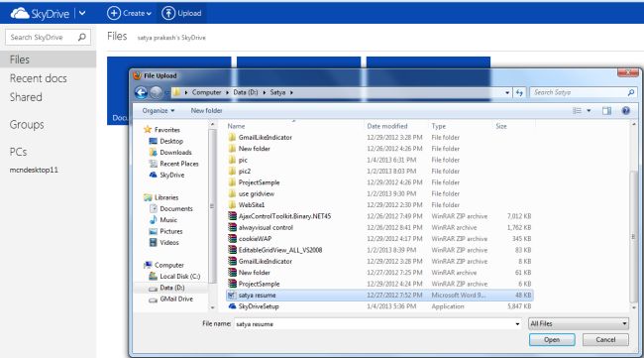644x358 pixels.
Task: Open the Organize menu
Action: coord(159,110)
